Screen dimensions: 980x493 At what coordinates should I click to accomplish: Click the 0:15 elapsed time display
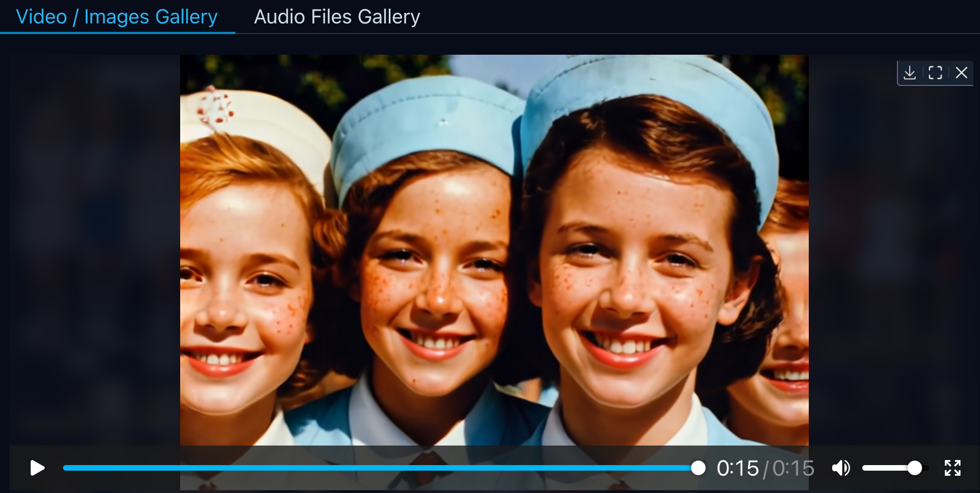(x=737, y=468)
